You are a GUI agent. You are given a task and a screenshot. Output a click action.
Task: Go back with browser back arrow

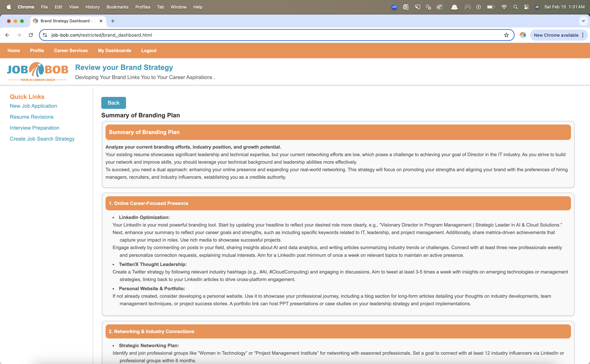pos(7,35)
